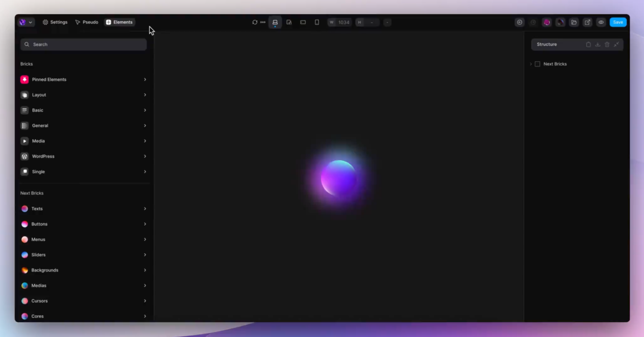Click the Sliders gradient orb icon
This screenshot has height=337, width=644.
[x=25, y=255]
